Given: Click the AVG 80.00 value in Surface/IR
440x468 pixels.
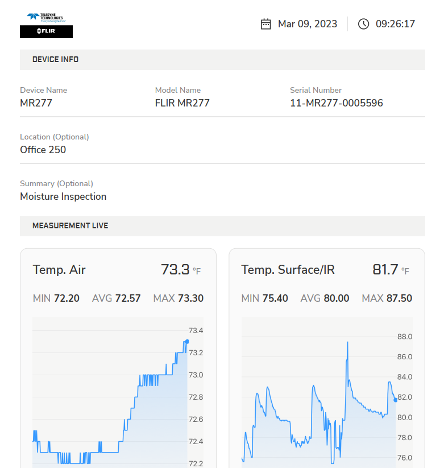Looking at the screenshot, I should coord(325,298).
